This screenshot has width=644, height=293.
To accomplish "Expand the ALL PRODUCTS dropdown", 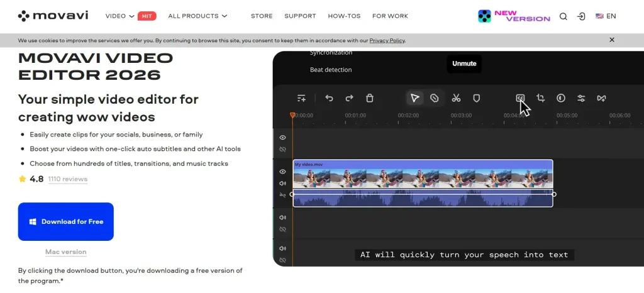I will click(x=197, y=16).
